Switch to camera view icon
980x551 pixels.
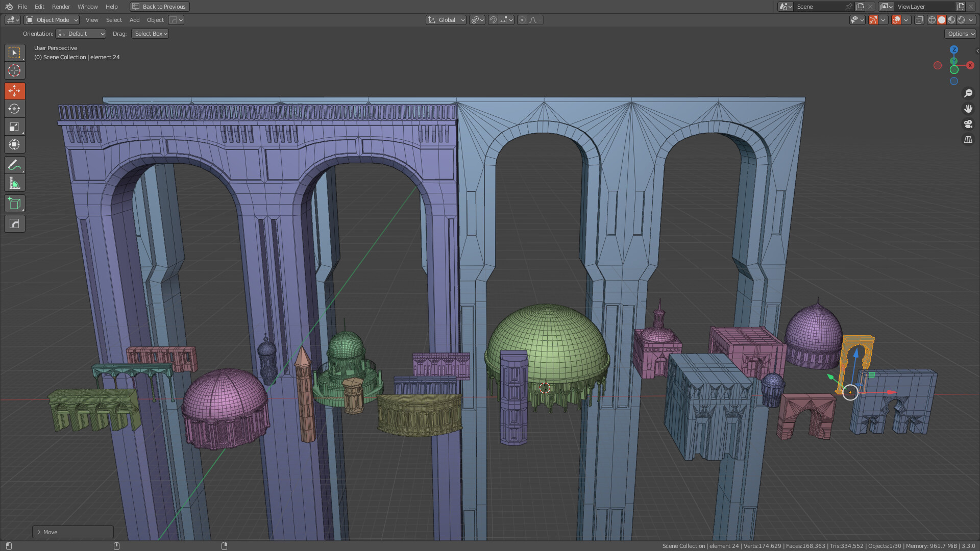(x=968, y=124)
